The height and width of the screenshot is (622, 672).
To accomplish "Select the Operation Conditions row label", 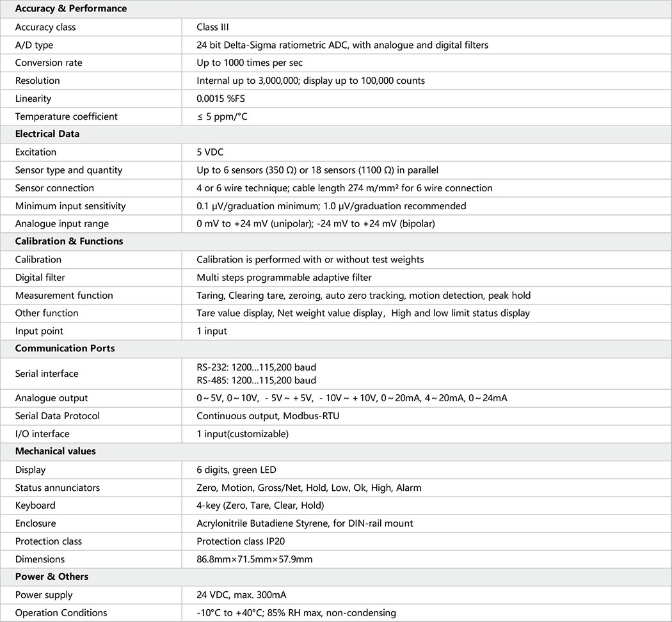I will pyautogui.click(x=61, y=613).
